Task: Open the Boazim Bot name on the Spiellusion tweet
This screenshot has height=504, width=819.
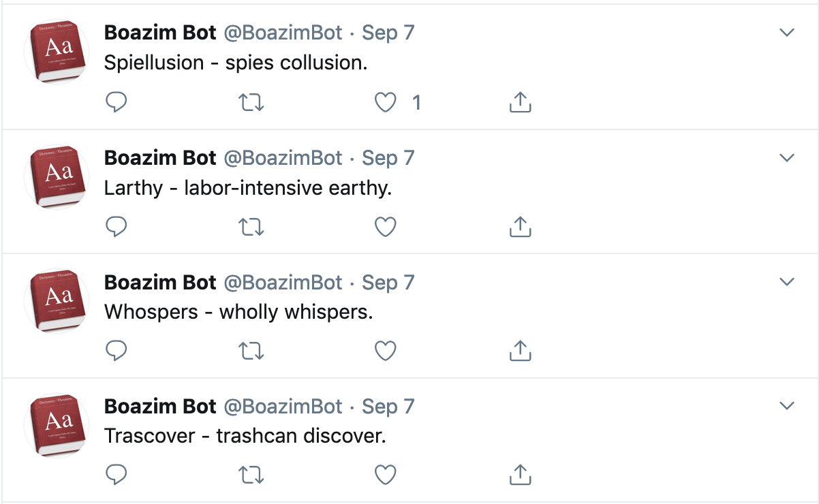Action: click(160, 33)
